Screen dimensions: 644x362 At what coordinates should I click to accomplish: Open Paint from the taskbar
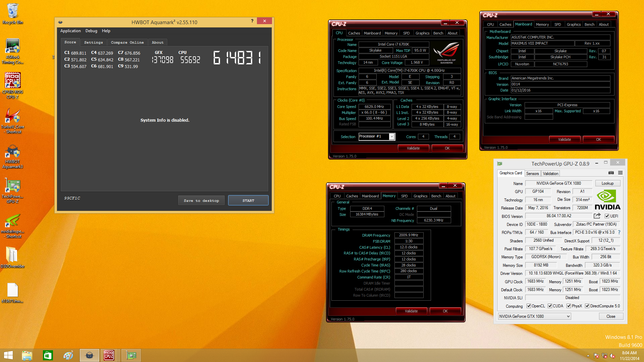point(68,355)
